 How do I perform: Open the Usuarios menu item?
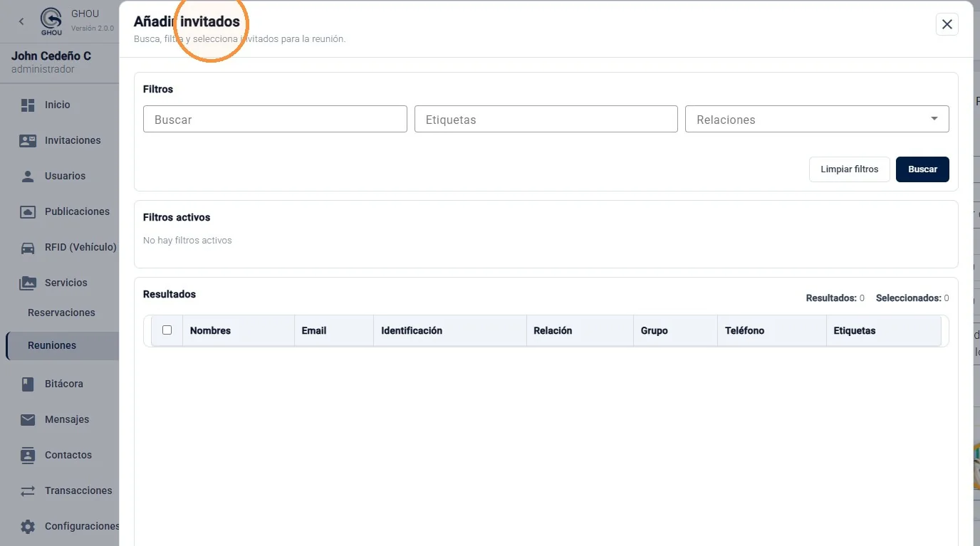point(65,176)
